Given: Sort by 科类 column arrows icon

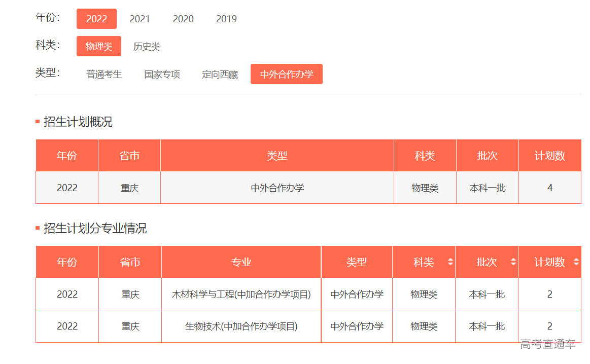Looking at the screenshot, I should point(450,262).
